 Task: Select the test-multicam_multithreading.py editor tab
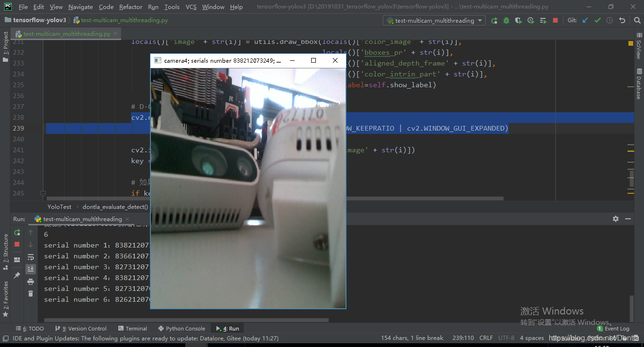tap(66, 33)
